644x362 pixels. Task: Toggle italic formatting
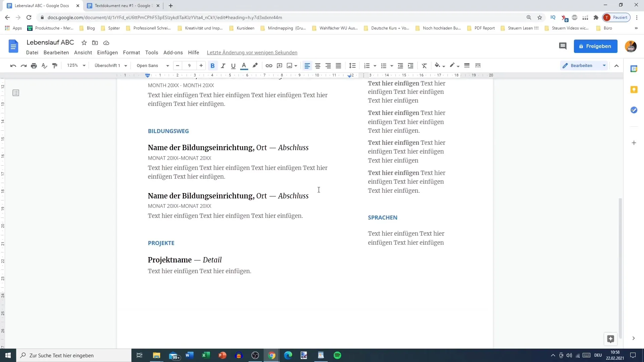[x=223, y=66]
